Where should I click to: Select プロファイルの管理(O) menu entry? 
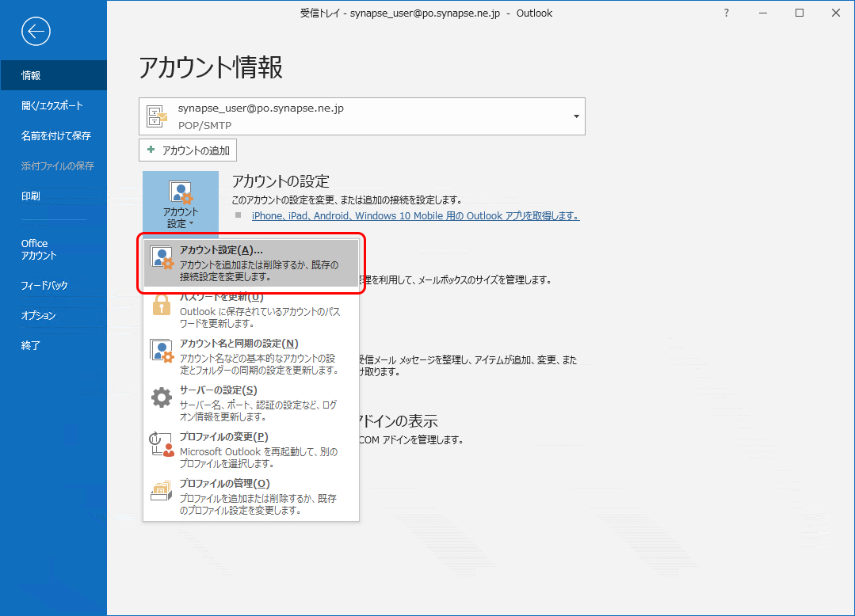(251, 496)
